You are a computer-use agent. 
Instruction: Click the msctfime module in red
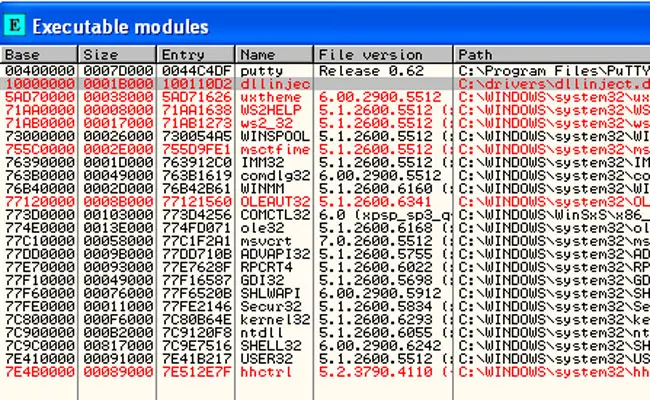tap(274, 148)
